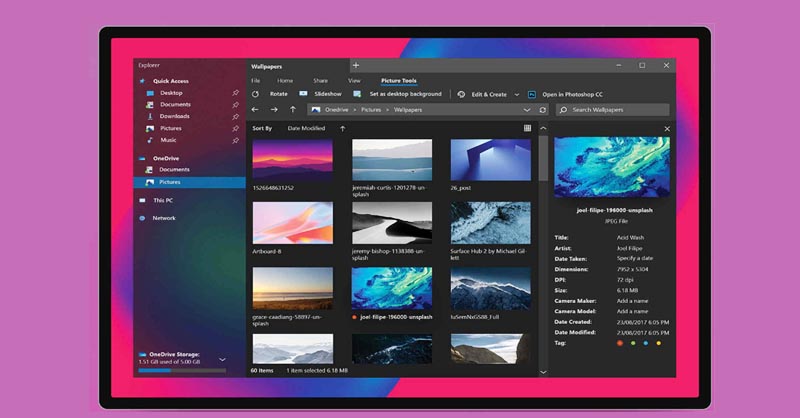
Task: Click Open in Photoshop CC
Action: pyautogui.click(x=572, y=94)
